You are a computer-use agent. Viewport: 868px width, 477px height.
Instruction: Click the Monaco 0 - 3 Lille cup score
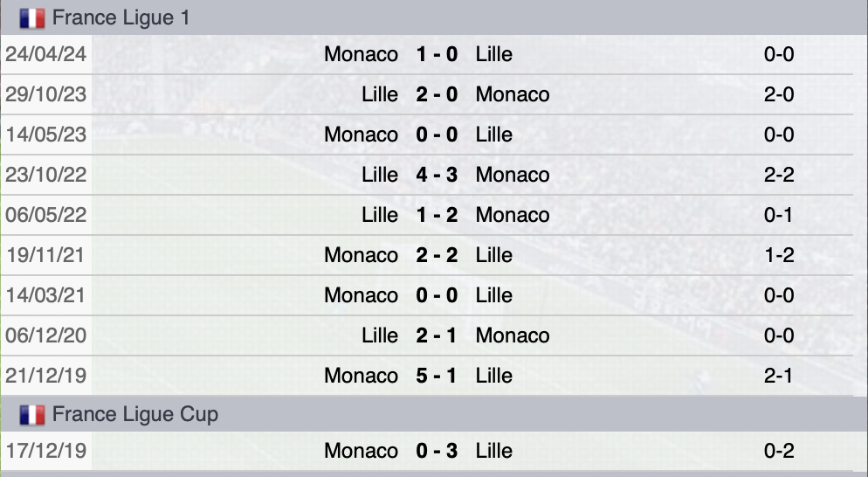(437, 451)
